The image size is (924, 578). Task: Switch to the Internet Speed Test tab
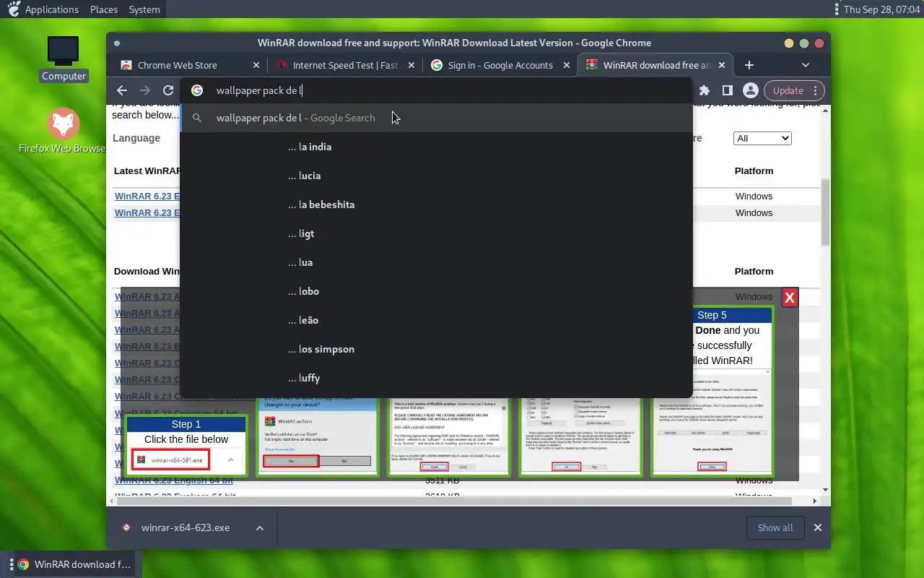pos(346,65)
